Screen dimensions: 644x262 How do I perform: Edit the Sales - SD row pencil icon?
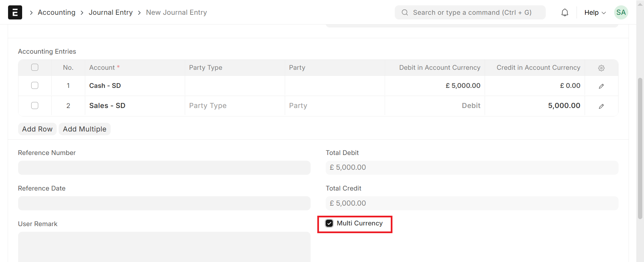[601, 106]
